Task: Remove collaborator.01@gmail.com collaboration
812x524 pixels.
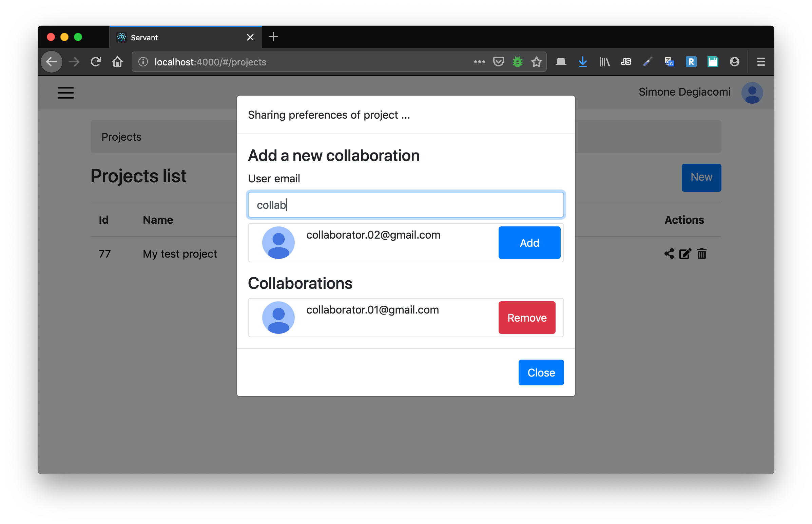Action: [x=527, y=318]
